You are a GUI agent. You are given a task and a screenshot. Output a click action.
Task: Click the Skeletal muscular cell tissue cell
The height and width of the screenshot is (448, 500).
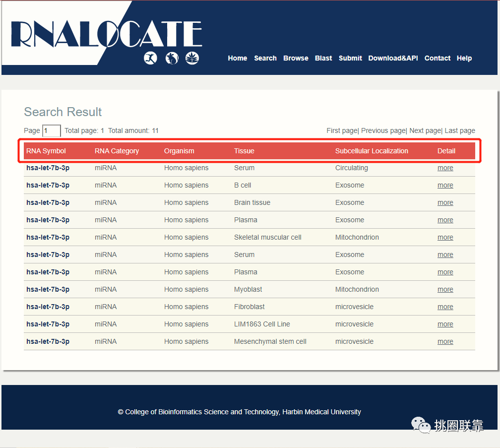[267, 237]
